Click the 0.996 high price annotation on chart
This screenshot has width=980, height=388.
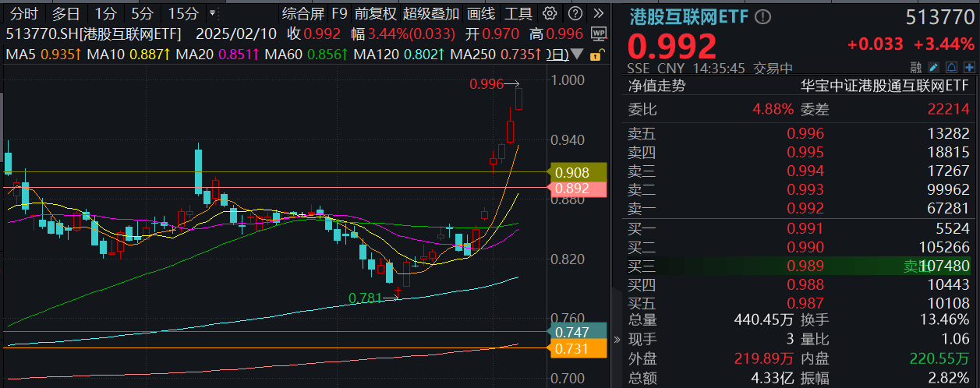coord(486,84)
